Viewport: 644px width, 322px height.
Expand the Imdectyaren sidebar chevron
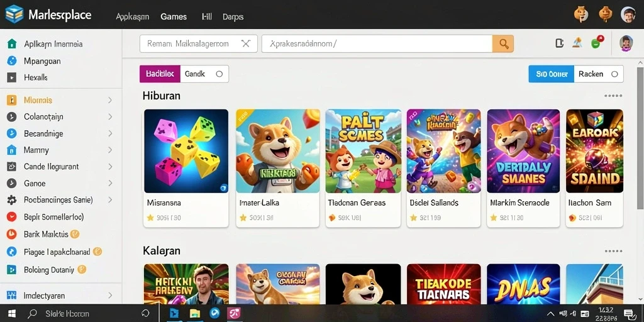pyautogui.click(x=110, y=296)
